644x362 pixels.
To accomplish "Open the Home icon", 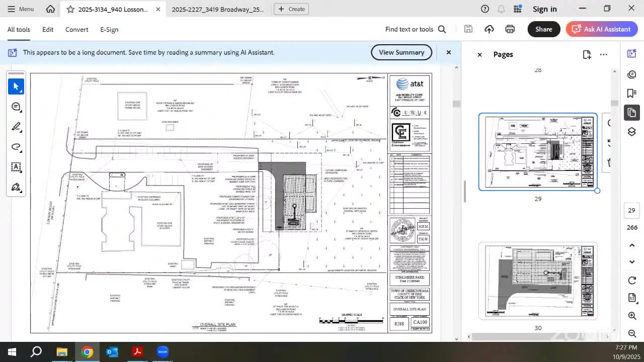I will point(50,9).
